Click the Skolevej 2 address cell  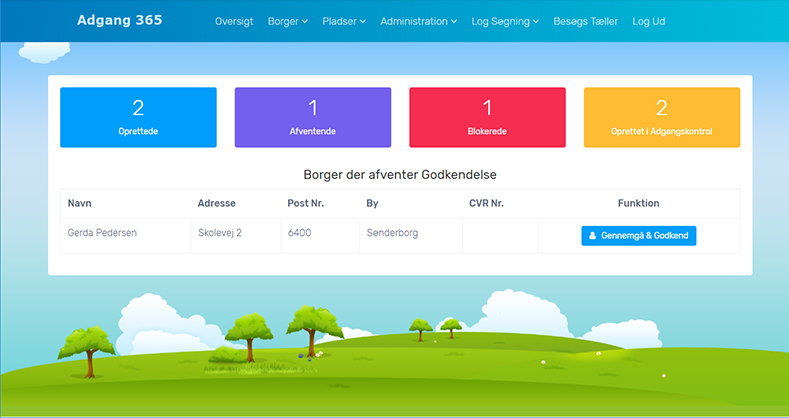(220, 234)
